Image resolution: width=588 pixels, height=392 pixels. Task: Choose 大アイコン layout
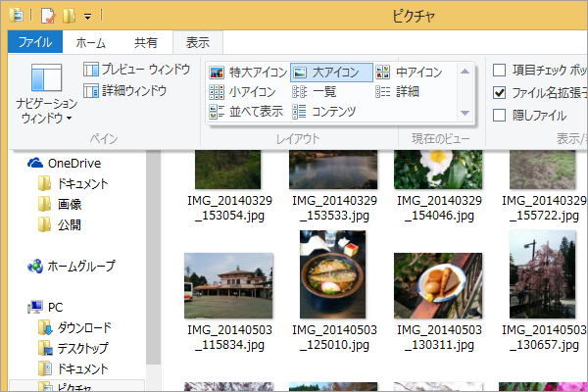pos(331,72)
